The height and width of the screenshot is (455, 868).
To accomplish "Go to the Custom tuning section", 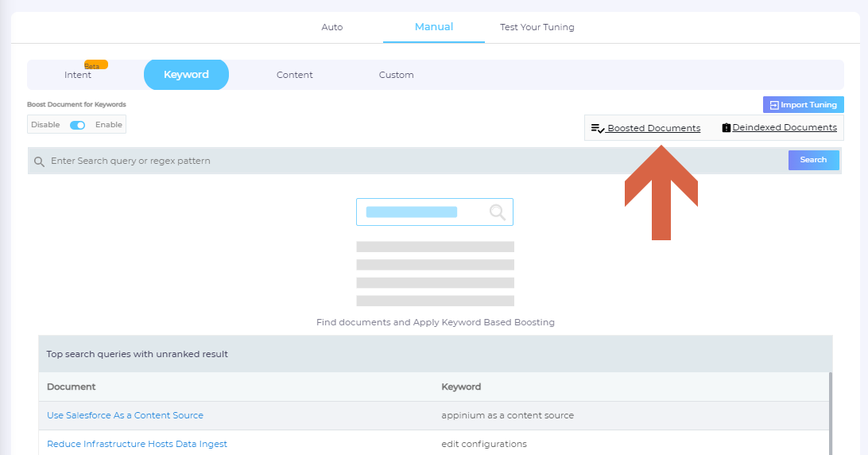I will click(396, 75).
